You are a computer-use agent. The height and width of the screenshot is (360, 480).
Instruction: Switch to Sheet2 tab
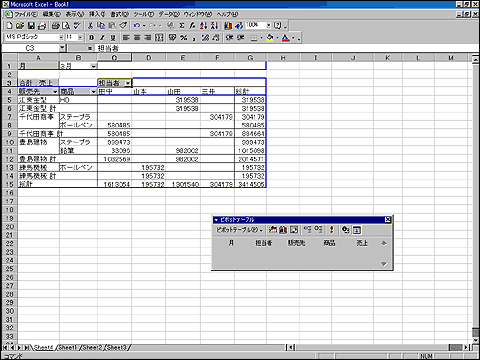coord(92,347)
